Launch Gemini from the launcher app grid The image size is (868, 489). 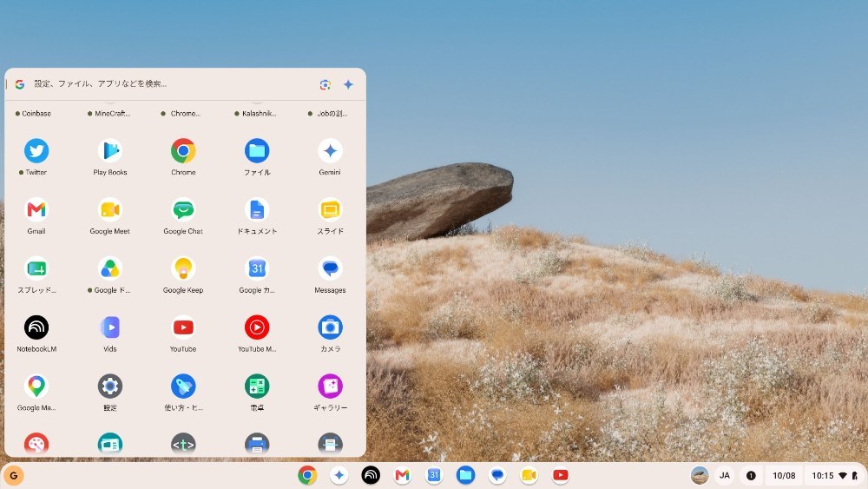tap(330, 150)
